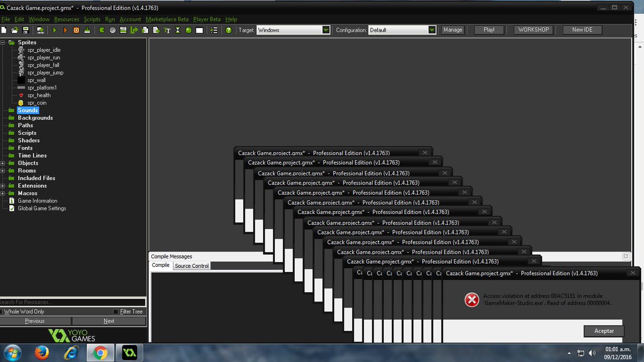Screen dimensions: 644x362
Task: Toggle the Filter Tree checkbox
Action: click(116, 312)
